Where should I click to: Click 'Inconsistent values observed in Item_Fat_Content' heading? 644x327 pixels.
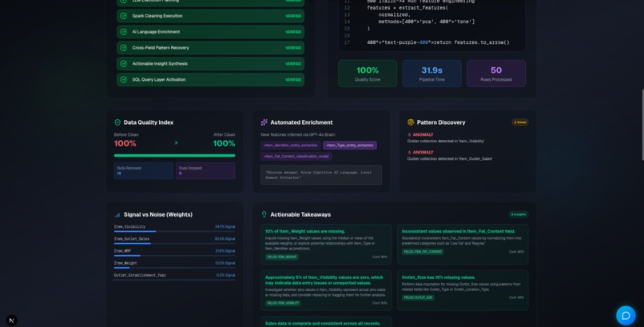(x=459, y=231)
